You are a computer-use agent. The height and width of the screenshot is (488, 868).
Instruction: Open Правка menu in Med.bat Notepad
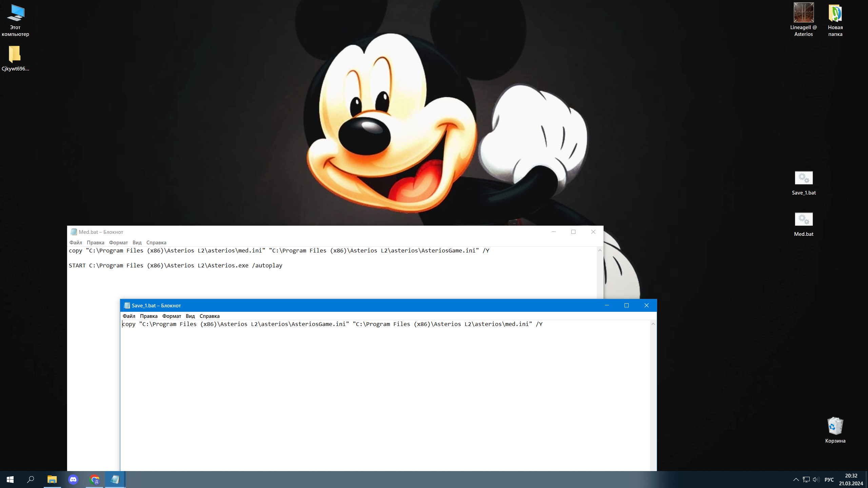point(95,242)
